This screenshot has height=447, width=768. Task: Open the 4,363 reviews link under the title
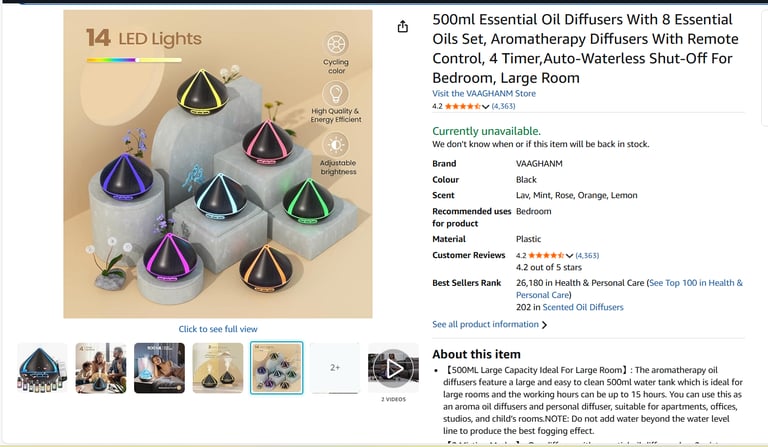pyautogui.click(x=503, y=106)
